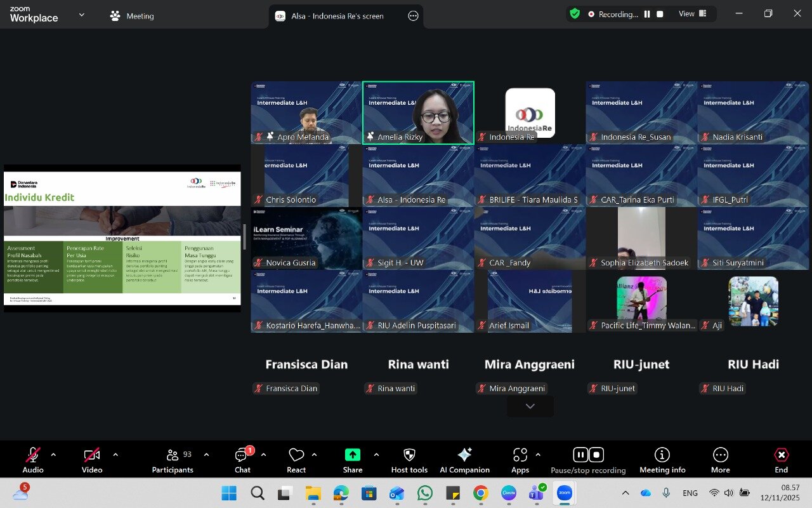Screen dimensions: 812x508
Task: Open the Chat panel icon
Action: click(242, 455)
